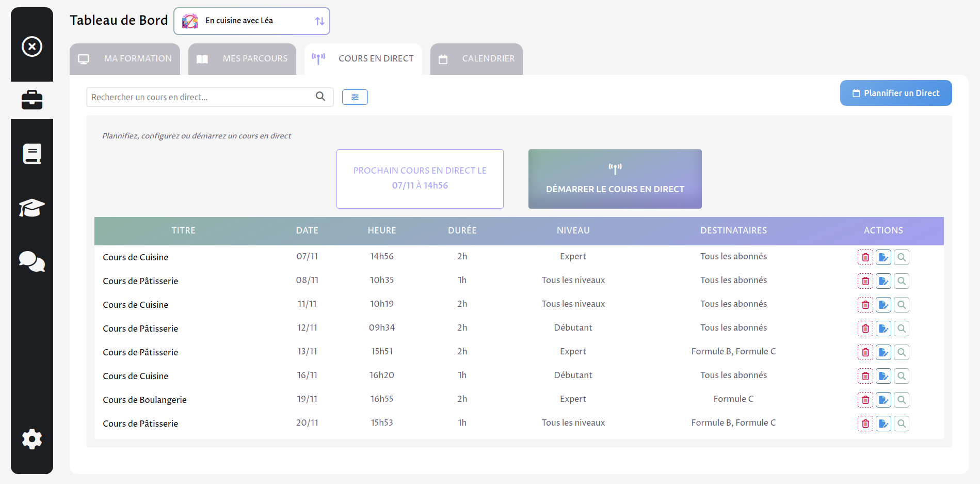The height and width of the screenshot is (484, 980).
Task: Switch to the MA FORMATION tab
Action: coord(124,58)
